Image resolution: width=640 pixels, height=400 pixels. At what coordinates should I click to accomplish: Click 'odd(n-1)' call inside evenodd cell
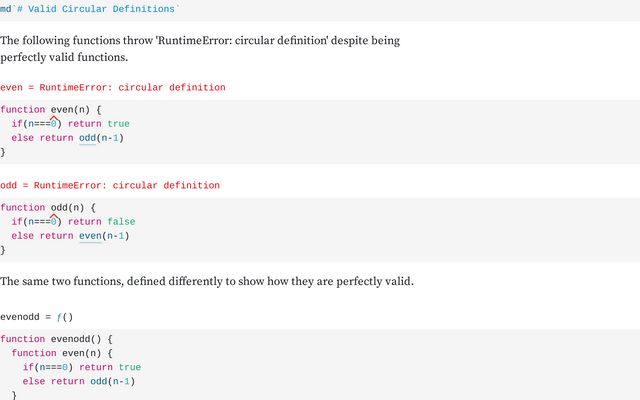click(x=113, y=381)
